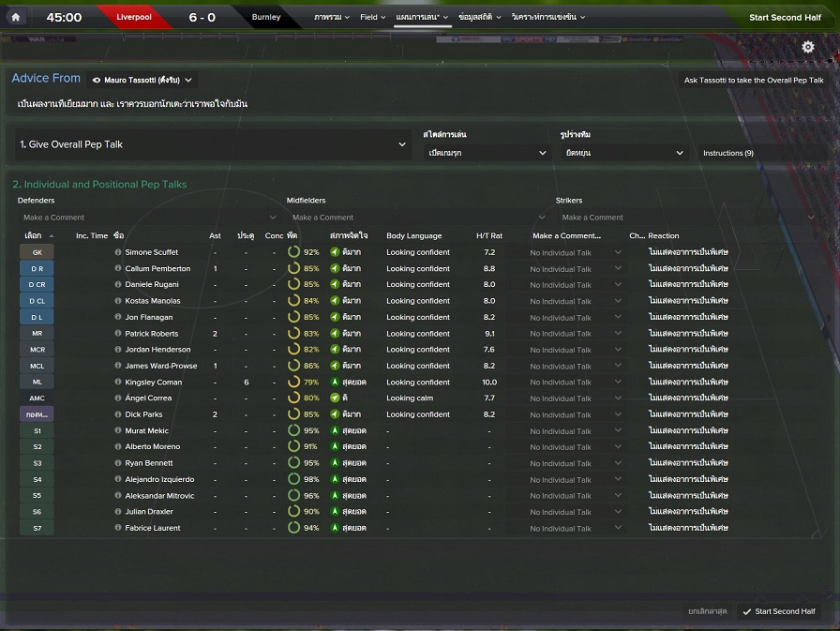Click player name Kingsley Coman
Viewport: 840px width, 631px height.
tap(153, 382)
